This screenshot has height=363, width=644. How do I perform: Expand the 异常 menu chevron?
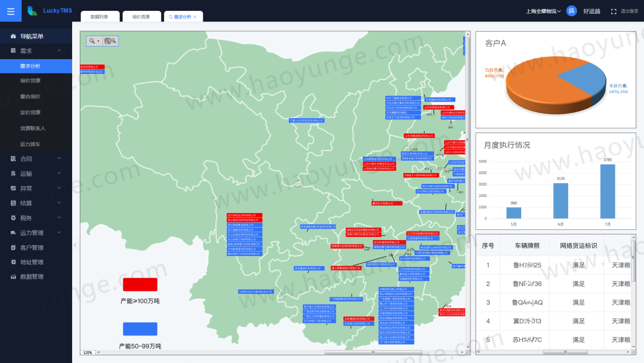click(59, 188)
